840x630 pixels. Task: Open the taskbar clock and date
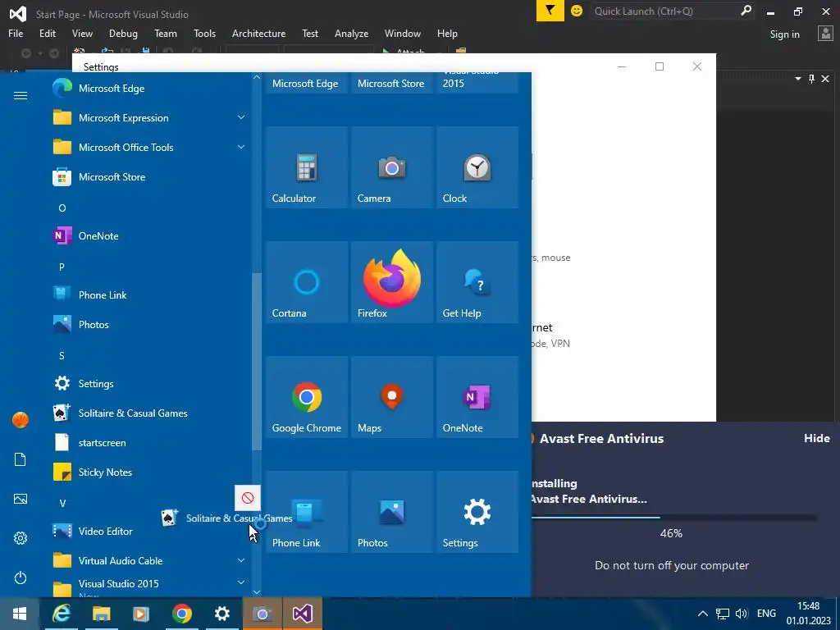808,614
